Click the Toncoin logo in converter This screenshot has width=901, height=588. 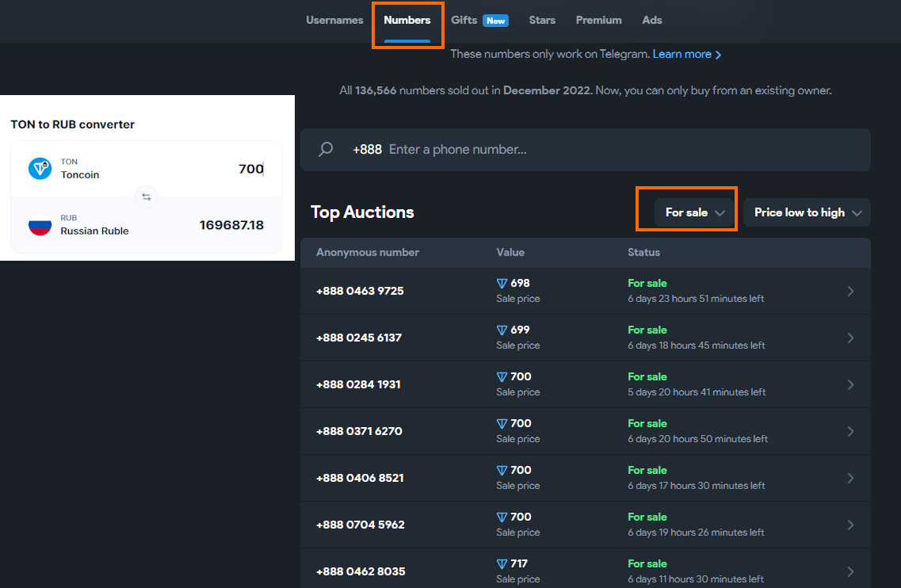pyautogui.click(x=40, y=169)
